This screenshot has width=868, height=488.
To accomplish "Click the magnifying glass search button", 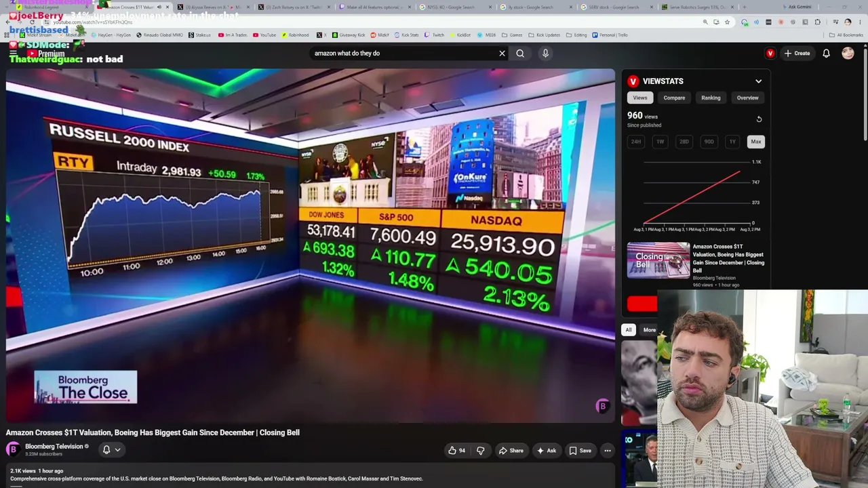I will click(x=520, y=54).
